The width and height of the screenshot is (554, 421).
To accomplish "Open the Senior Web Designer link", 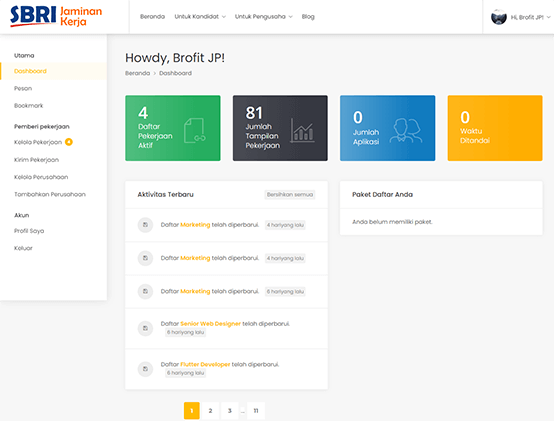I will click(211, 324).
